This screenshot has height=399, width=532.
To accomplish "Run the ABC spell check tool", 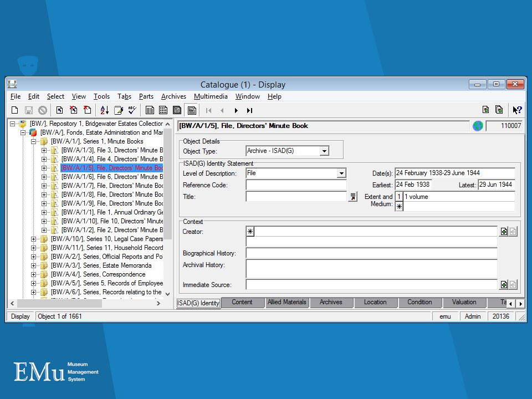I will [x=132, y=110].
